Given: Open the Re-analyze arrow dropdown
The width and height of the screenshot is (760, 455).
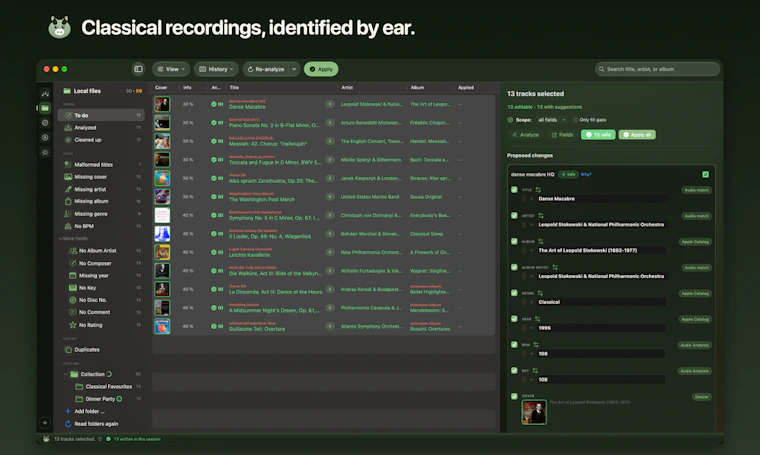Looking at the screenshot, I should 294,69.
